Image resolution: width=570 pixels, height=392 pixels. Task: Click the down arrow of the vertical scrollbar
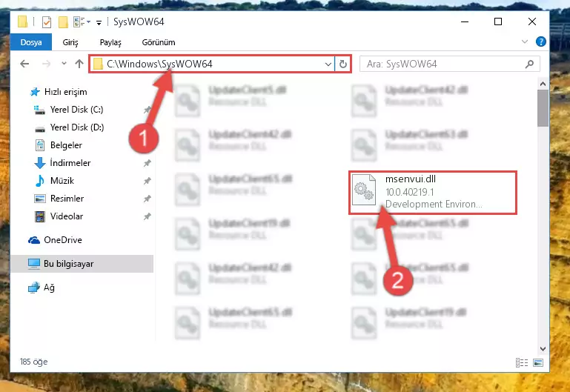(x=543, y=349)
